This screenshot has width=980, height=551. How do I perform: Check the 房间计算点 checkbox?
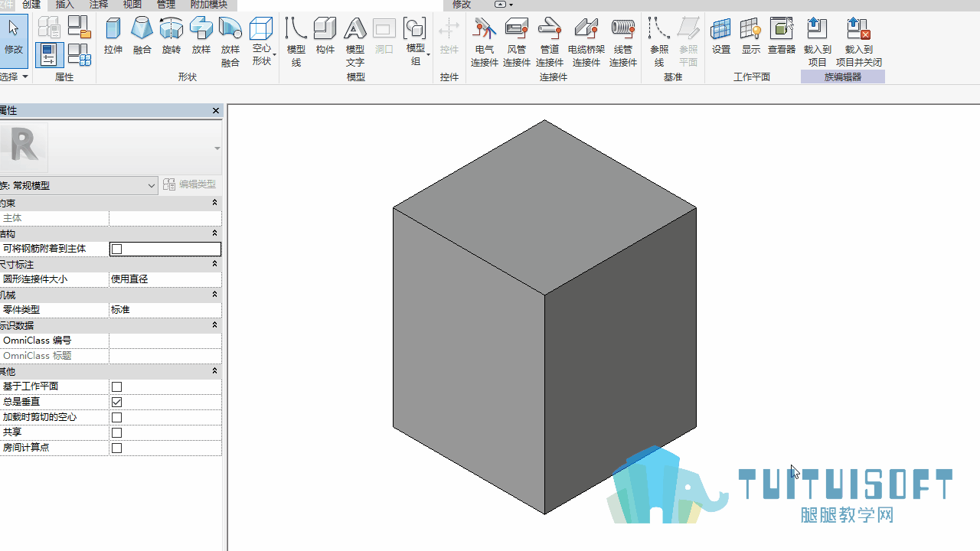pos(116,448)
